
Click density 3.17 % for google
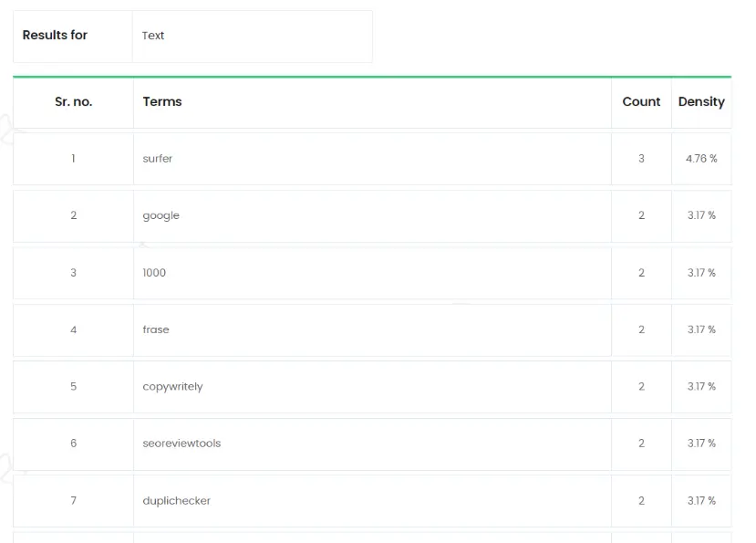pos(701,215)
